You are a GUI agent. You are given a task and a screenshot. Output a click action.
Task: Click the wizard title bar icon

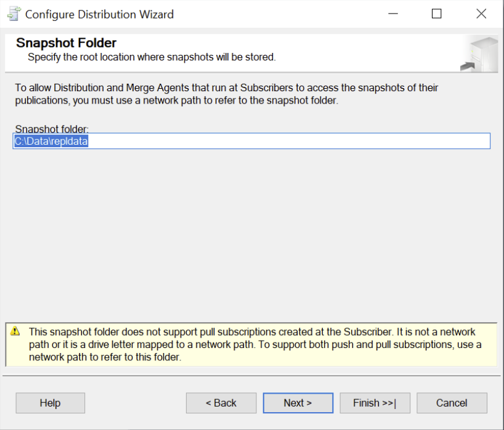coord(14,14)
